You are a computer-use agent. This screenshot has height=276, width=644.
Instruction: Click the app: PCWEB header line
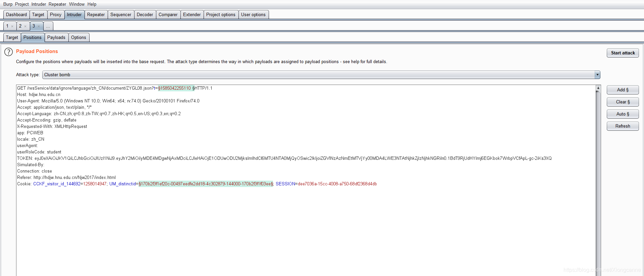(30, 133)
